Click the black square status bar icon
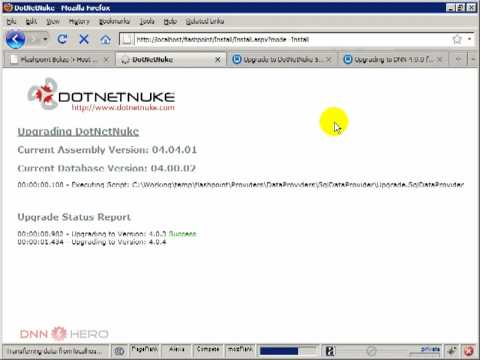Image resolution: width=480 pixels, height=360 pixels. coord(330,351)
